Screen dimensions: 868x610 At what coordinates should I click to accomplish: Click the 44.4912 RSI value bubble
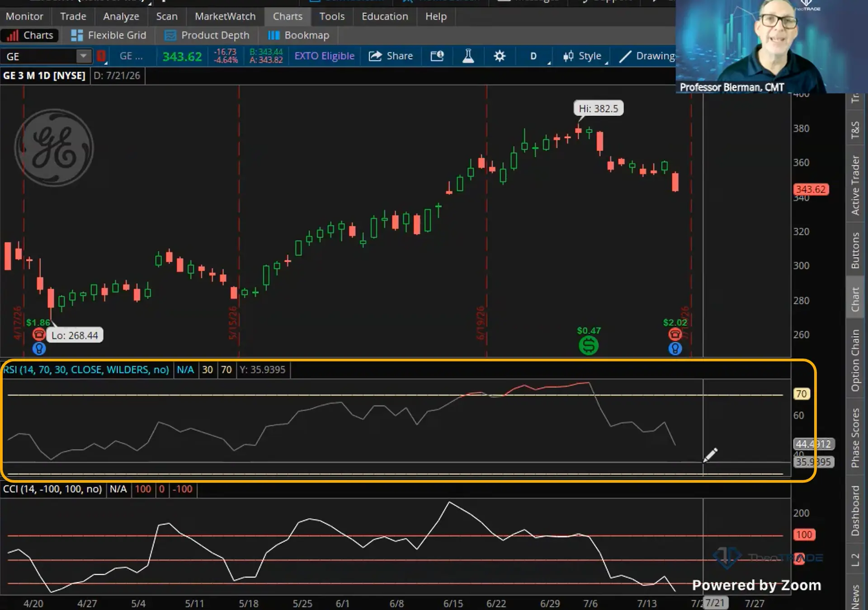pyautogui.click(x=814, y=444)
